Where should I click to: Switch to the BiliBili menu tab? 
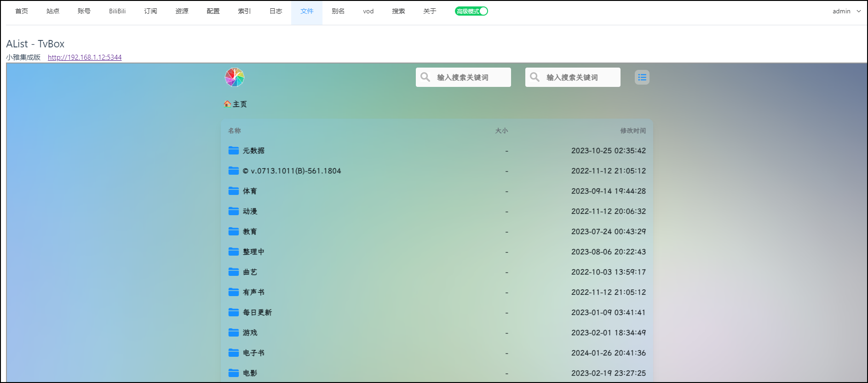point(117,11)
